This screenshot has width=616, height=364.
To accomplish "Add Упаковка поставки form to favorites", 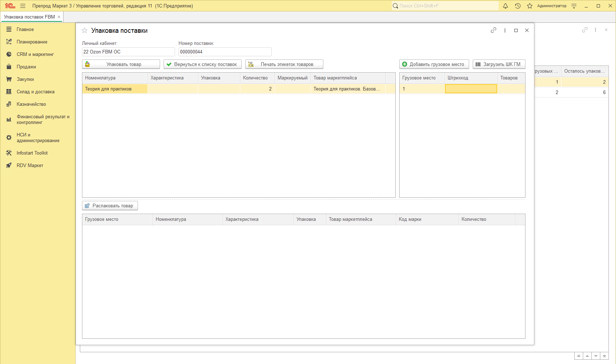I will 84,31.
